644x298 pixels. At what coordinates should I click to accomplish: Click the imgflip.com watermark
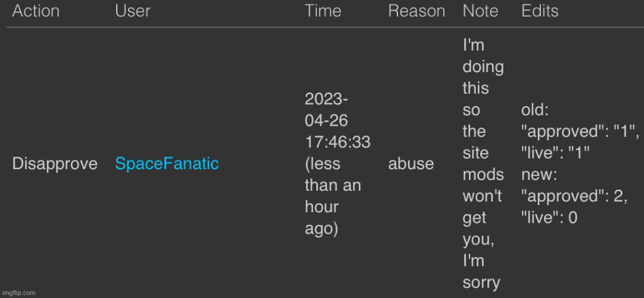click(x=18, y=293)
